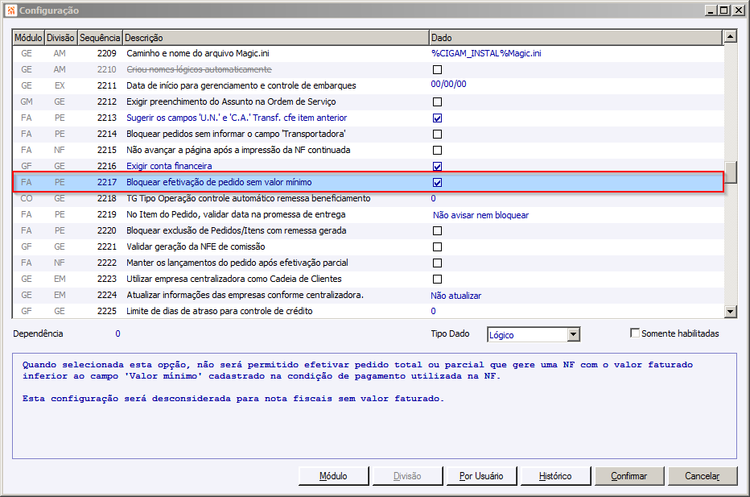This screenshot has width=750, height=497.
Task: Uncheck the 'Exigir conta financeira' checkbox
Action: click(x=437, y=166)
